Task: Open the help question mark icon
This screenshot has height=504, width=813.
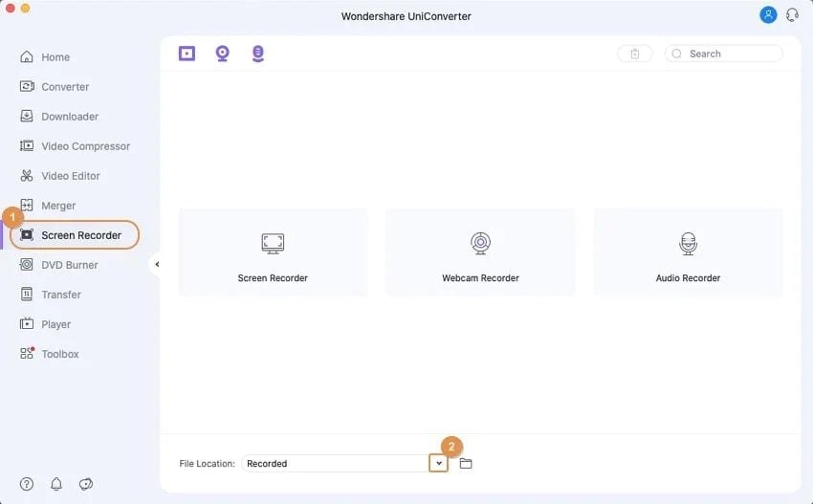Action: (x=27, y=484)
